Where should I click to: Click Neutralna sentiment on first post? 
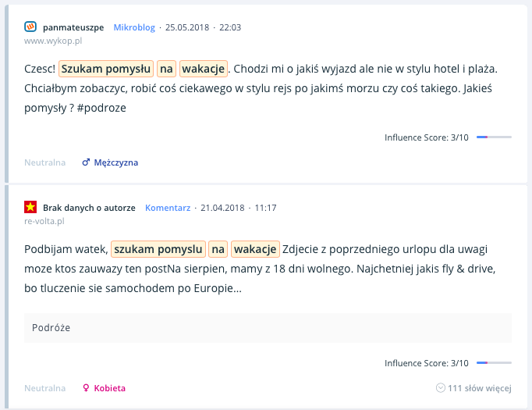tap(44, 162)
